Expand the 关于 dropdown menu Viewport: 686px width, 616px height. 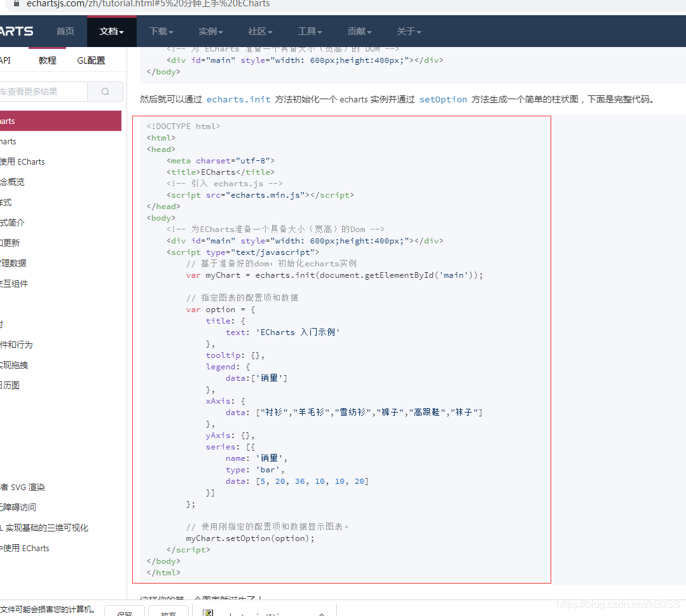[408, 31]
